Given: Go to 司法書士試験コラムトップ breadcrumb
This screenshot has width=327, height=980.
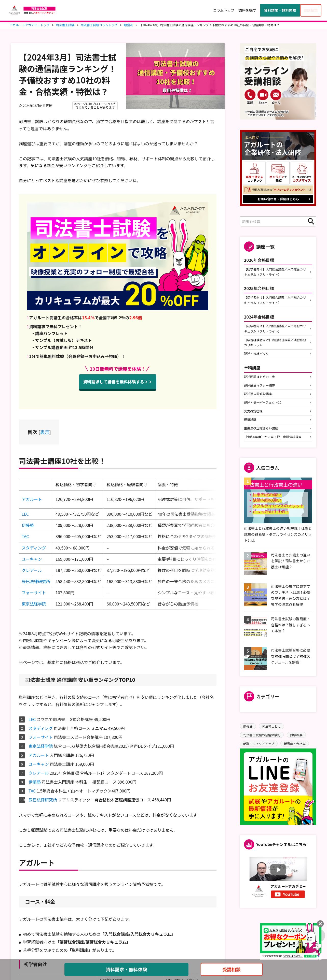Looking at the screenshot, I should [x=99, y=25].
